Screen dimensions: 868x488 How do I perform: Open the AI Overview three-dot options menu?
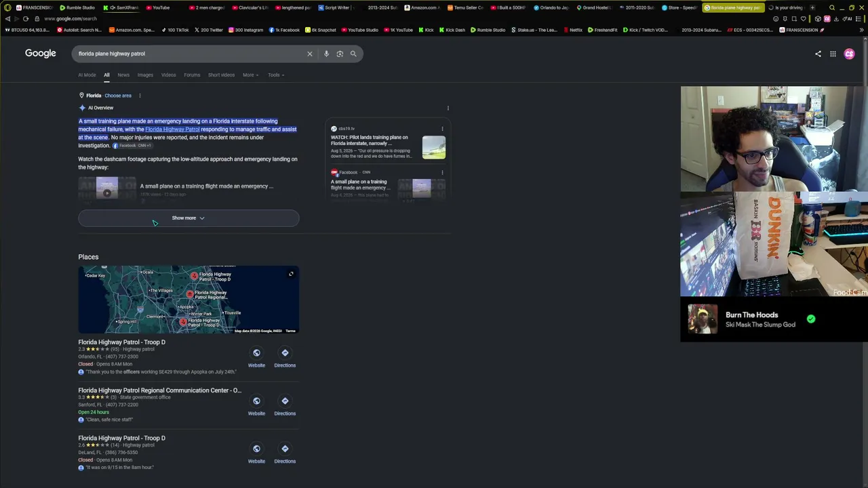click(448, 108)
